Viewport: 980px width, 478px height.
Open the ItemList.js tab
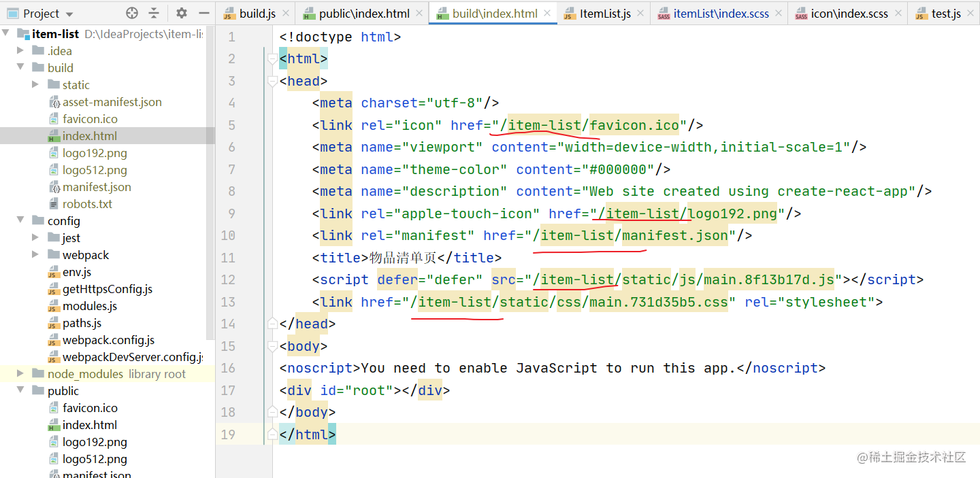(605, 14)
